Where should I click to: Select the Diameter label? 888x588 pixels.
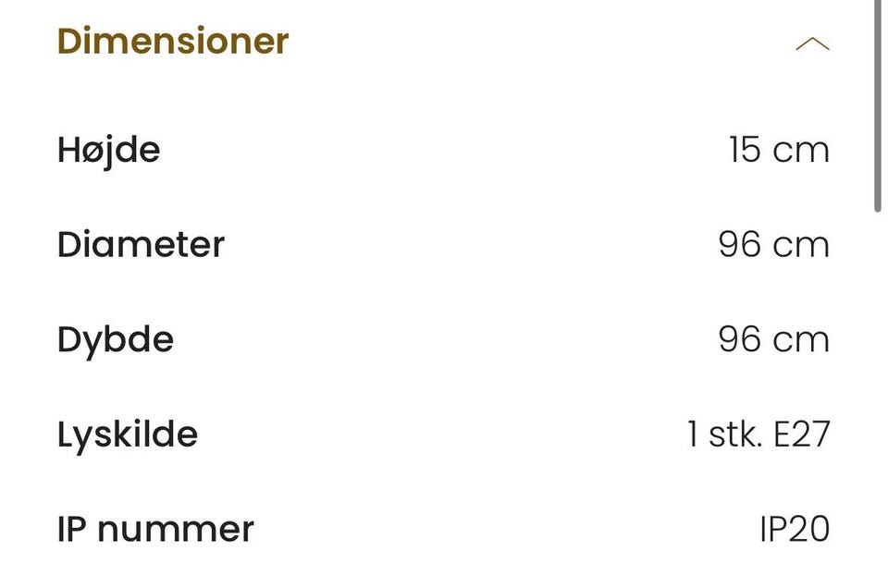pos(141,245)
